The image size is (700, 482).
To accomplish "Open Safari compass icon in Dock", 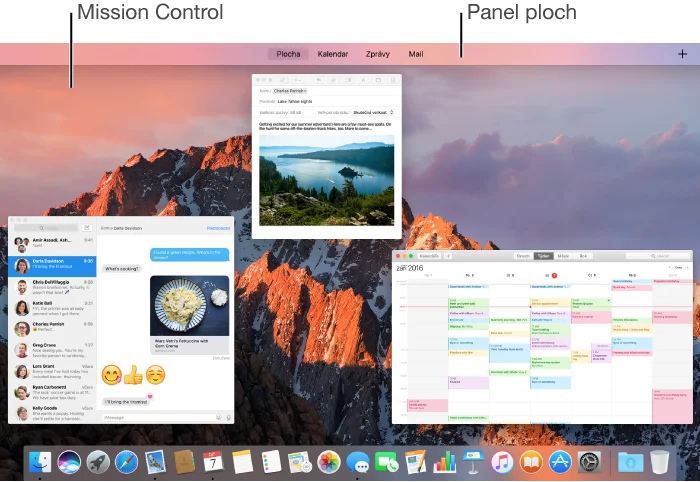I will click(126, 461).
